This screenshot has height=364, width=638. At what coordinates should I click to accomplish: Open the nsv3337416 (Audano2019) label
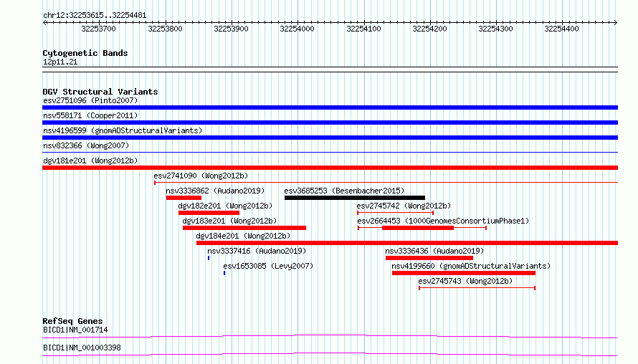[257, 251]
